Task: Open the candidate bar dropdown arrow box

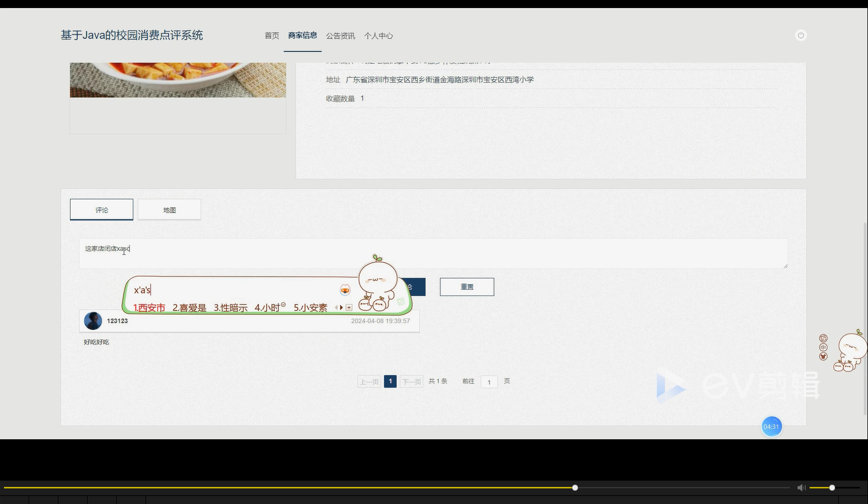Action: click(x=349, y=307)
